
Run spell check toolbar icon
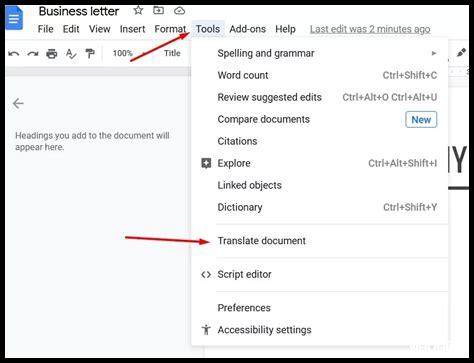71,53
